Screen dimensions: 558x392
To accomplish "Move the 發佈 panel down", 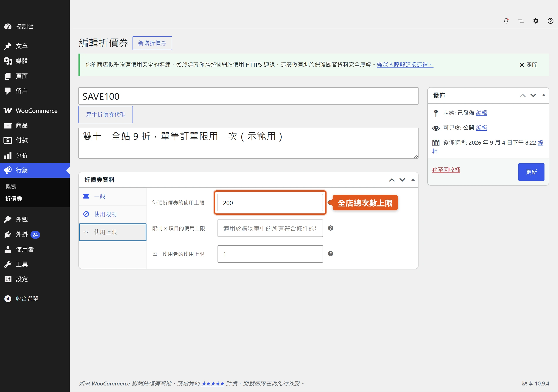I will click(x=533, y=95).
